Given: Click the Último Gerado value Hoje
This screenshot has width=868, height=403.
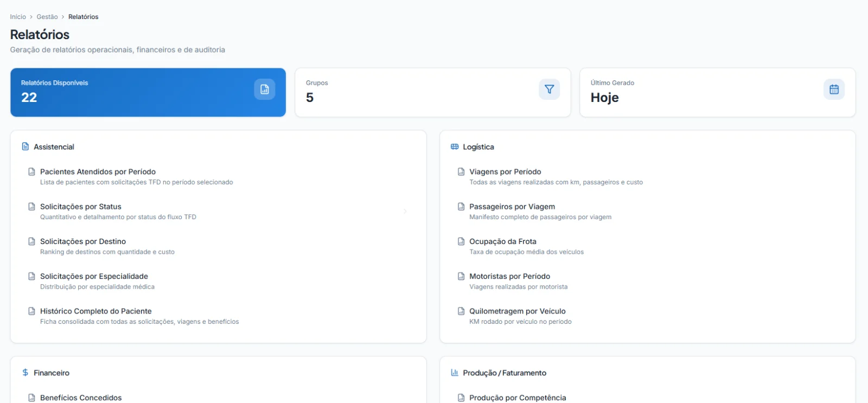Looking at the screenshot, I should click(605, 98).
